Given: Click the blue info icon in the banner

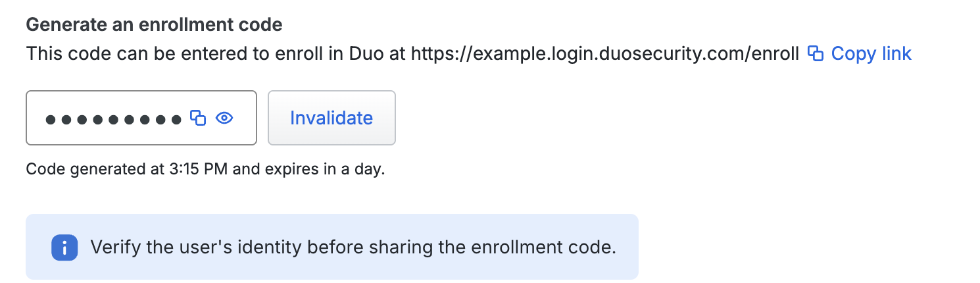Looking at the screenshot, I should coord(64,247).
